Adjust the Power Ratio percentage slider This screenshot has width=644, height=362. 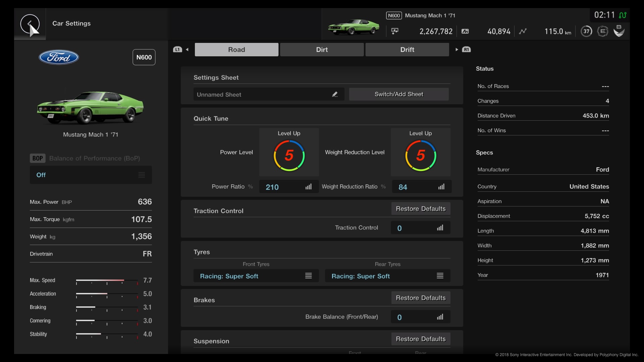pos(308,186)
